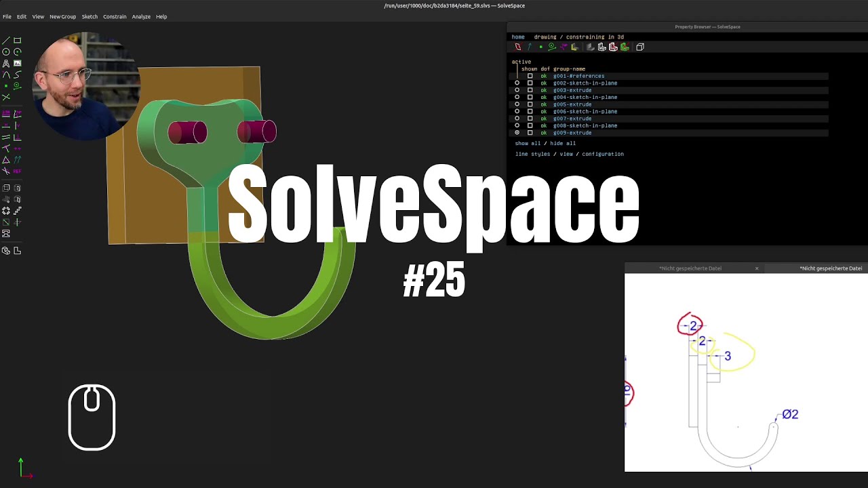
Task: Create new step rotating group
Action: 6,211
